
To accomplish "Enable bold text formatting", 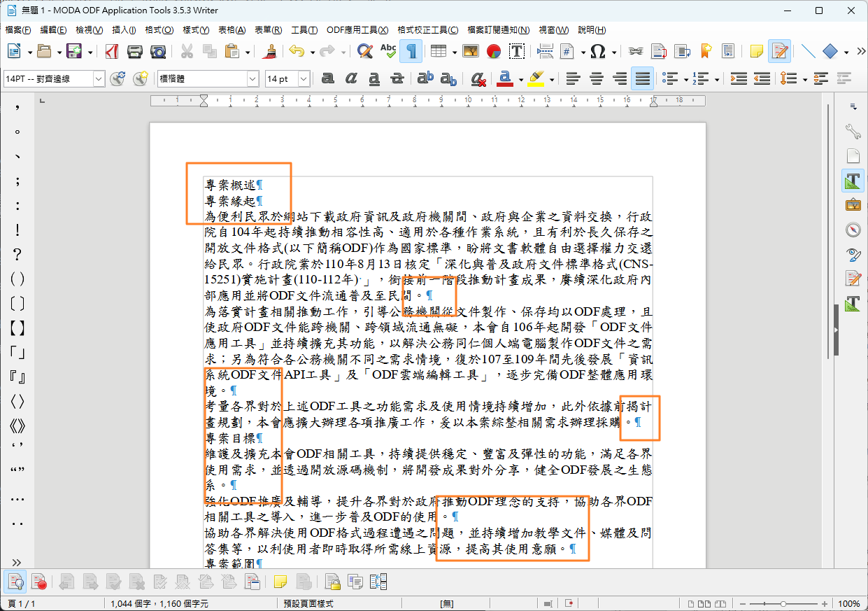I will (327, 79).
